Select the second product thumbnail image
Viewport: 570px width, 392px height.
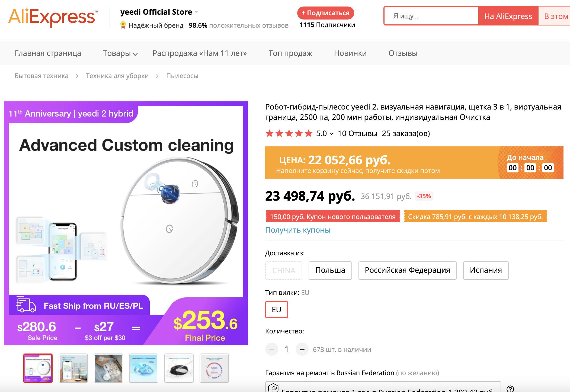pyautogui.click(x=73, y=368)
